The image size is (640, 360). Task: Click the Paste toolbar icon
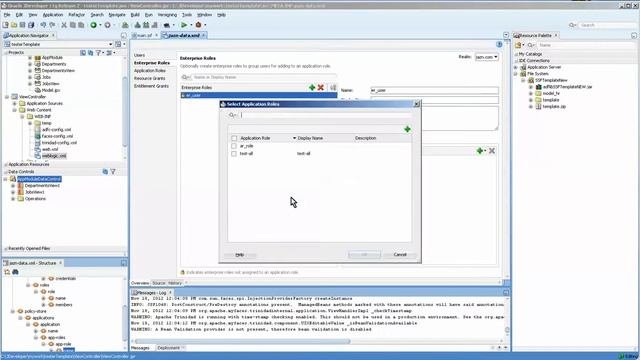pos(81,25)
